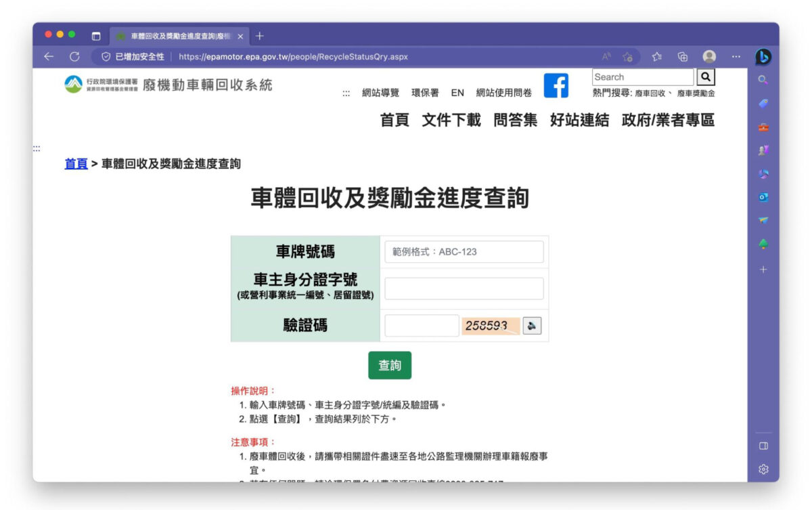
Task: Click the captcha image 258593
Action: (x=491, y=326)
